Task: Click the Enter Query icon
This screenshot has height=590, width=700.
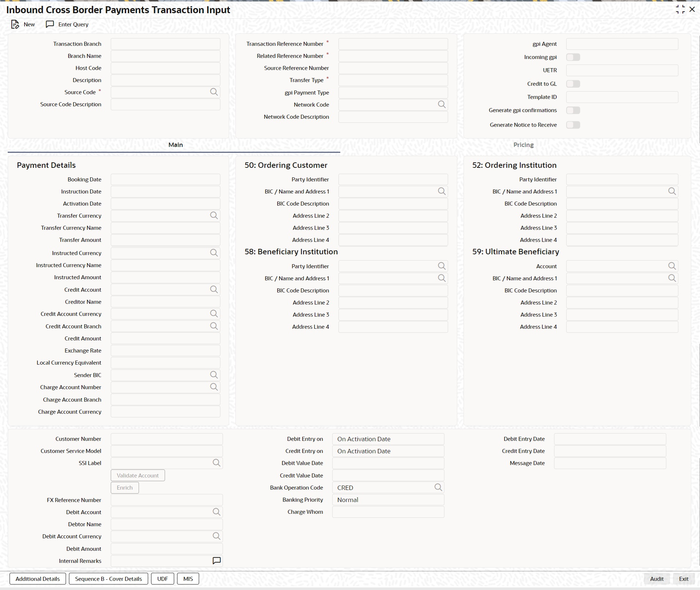Action: (x=50, y=25)
